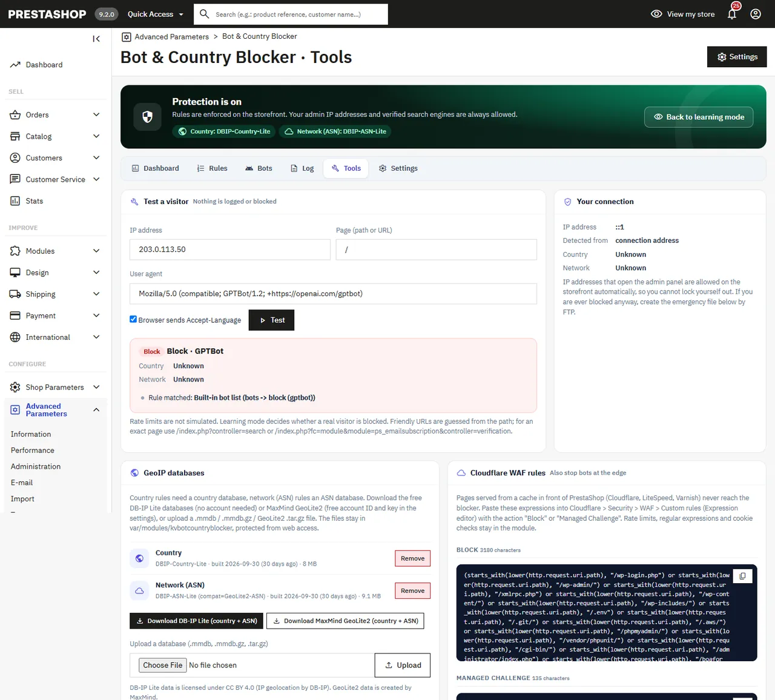This screenshot has height=700, width=775.
Task: Click the Catalog store icon in sidebar
Action: pos(15,136)
